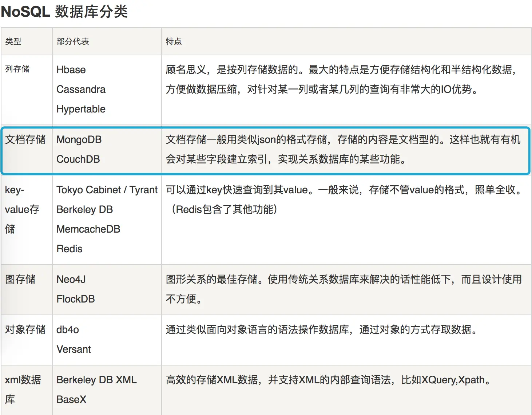Click the '部分代表' column header
Viewport: 532px width, 415px height.
73,41
